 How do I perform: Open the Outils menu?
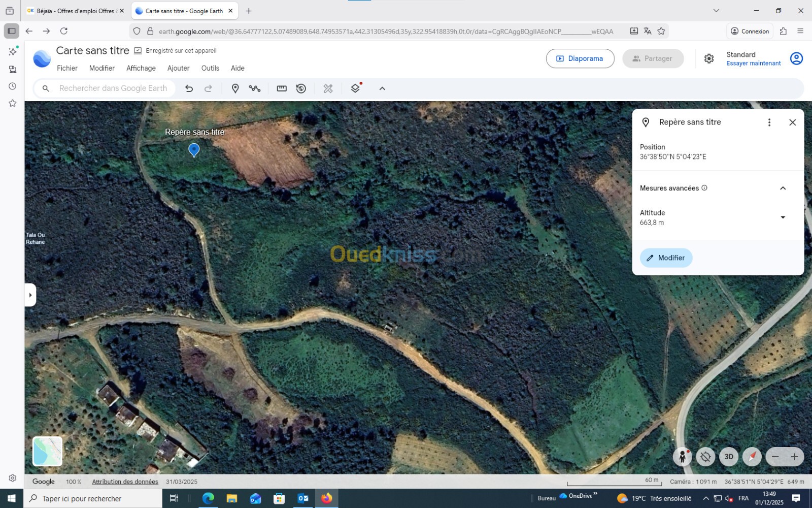pyautogui.click(x=210, y=68)
